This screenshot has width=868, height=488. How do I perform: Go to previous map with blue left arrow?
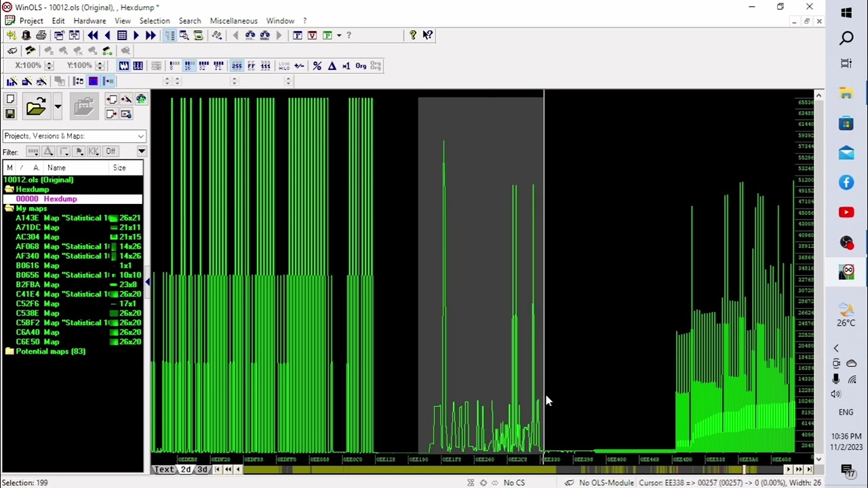[106, 35]
